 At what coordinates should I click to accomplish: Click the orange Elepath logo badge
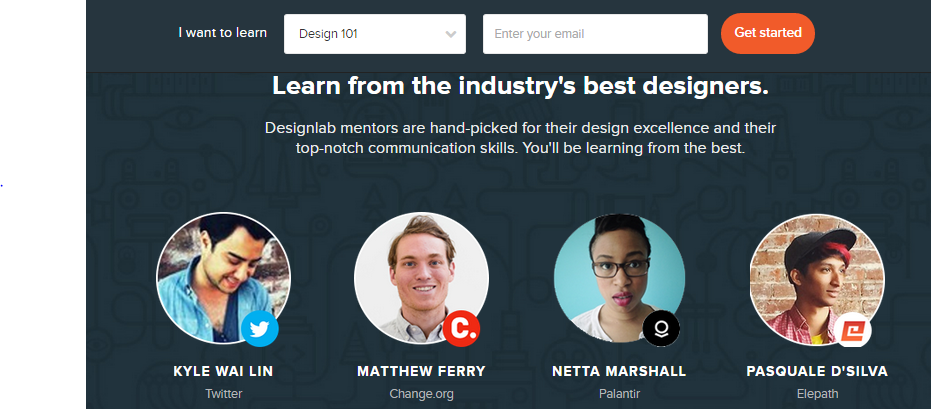pos(853,329)
